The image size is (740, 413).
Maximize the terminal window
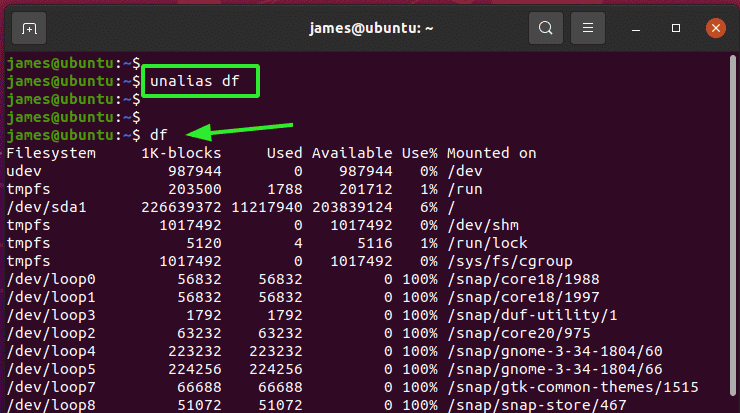676,28
